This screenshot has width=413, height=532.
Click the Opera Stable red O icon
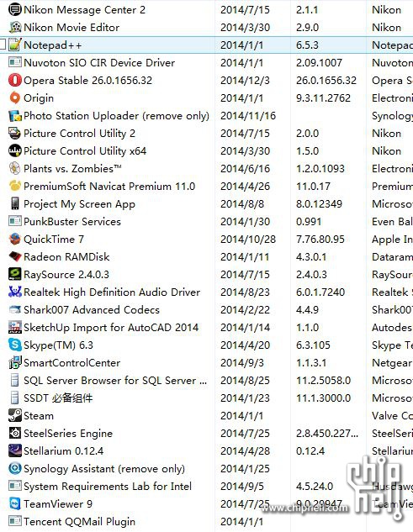tap(14, 81)
